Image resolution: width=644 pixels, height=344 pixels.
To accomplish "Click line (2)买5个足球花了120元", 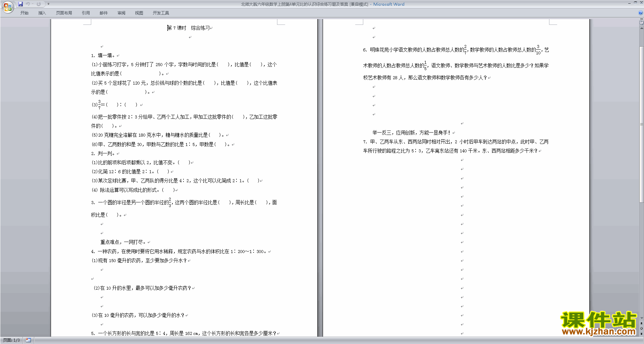I will pyautogui.click(x=184, y=87).
